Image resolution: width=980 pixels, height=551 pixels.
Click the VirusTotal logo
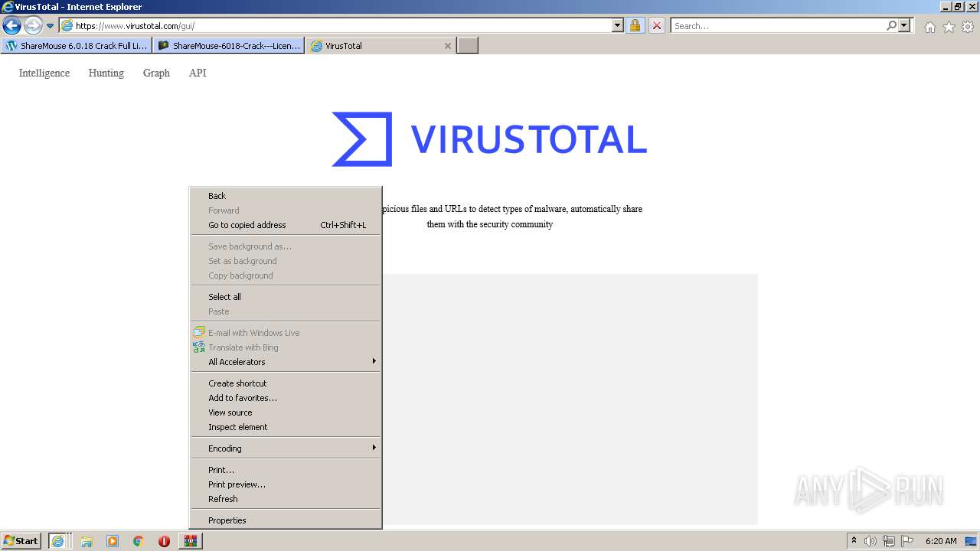point(489,139)
